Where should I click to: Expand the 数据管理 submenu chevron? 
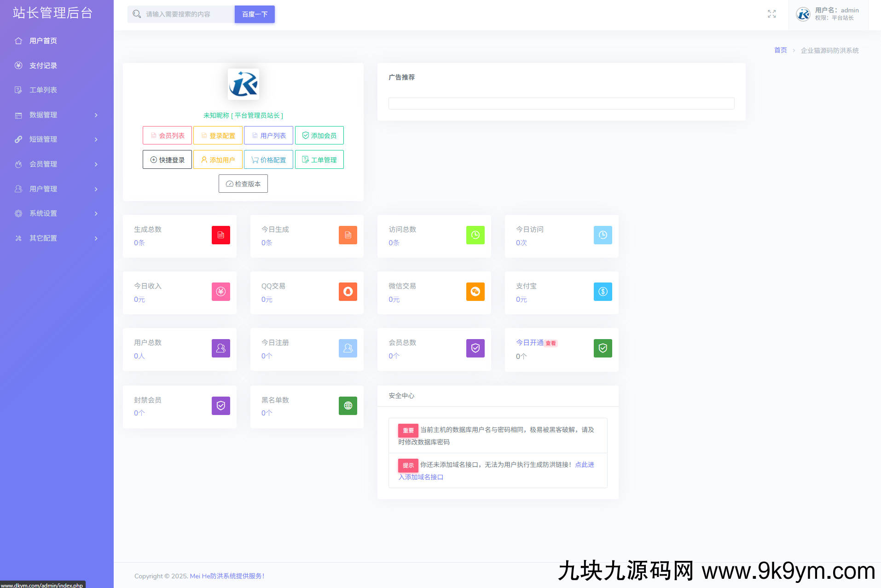coord(96,115)
